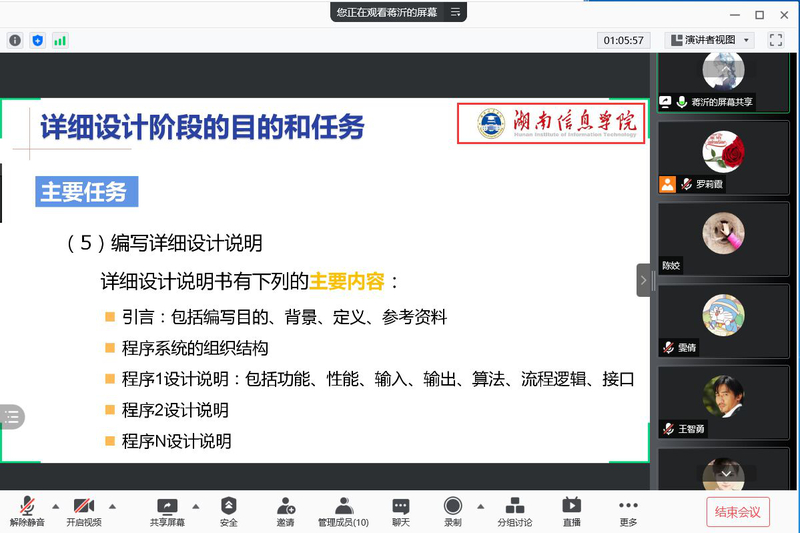Click the orange host icon beside 罗莉霞
The width and height of the screenshot is (800, 533).
(x=667, y=184)
